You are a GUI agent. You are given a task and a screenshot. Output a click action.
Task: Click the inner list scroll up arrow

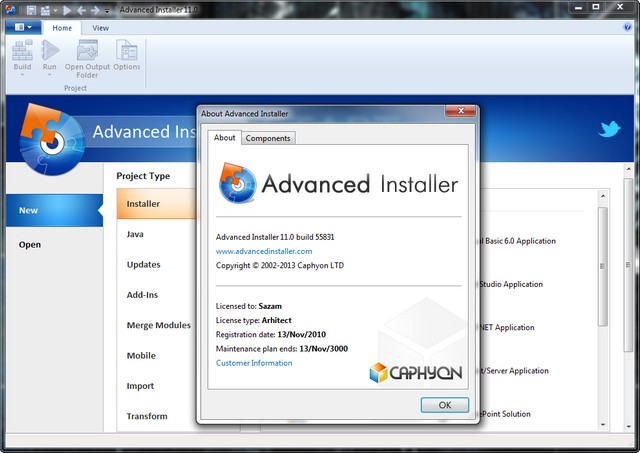click(x=603, y=196)
